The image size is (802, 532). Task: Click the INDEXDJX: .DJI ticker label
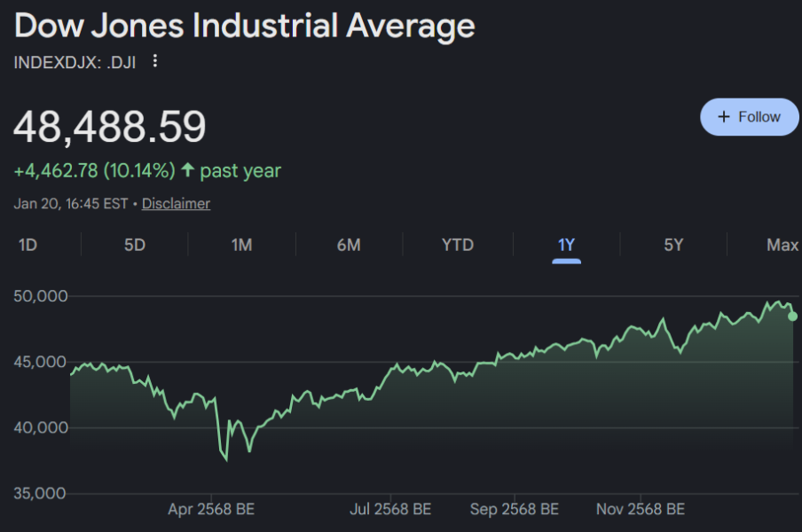75,62
